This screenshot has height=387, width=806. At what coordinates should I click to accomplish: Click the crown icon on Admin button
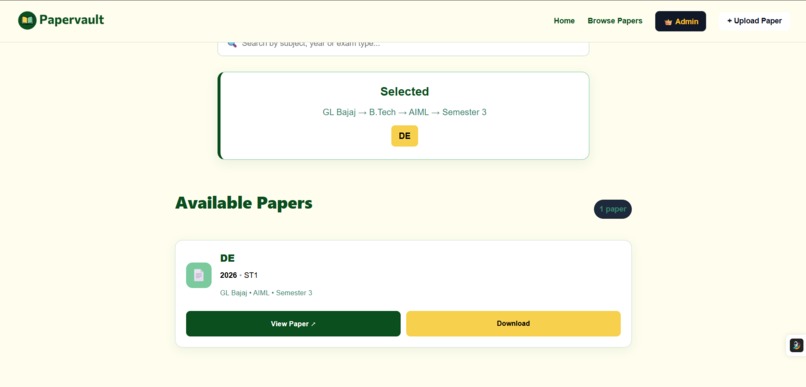[x=668, y=22]
